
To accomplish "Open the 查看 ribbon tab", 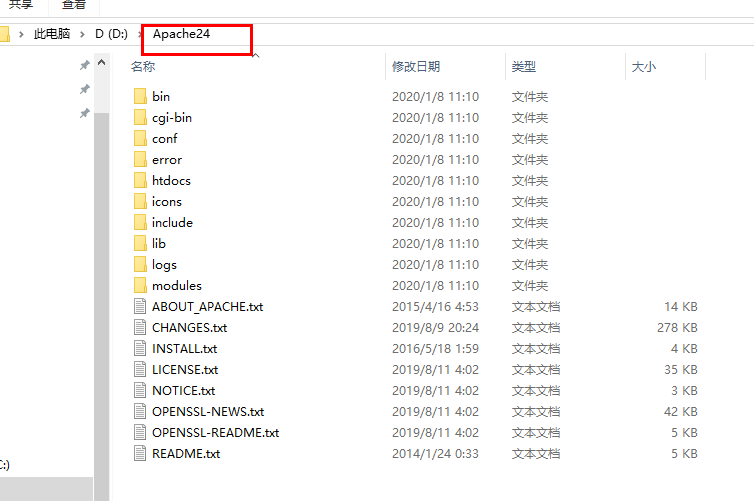I will (74, 5).
